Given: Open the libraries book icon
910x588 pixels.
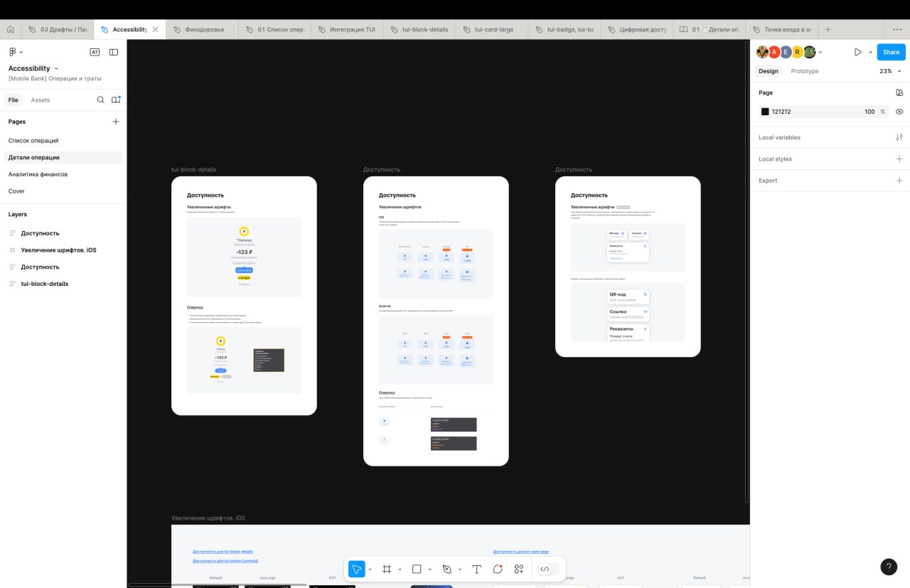Looking at the screenshot, I should 116,100.
